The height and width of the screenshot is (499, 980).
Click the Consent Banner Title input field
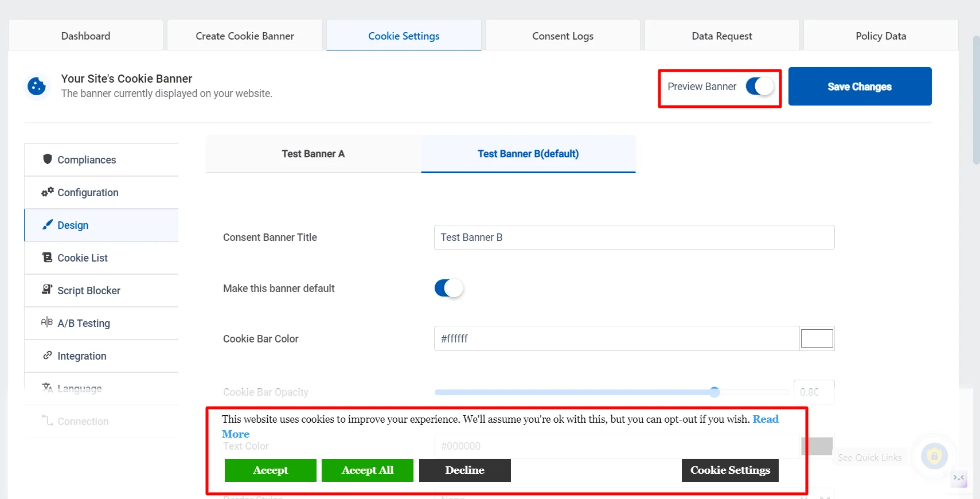coord(634,237)
